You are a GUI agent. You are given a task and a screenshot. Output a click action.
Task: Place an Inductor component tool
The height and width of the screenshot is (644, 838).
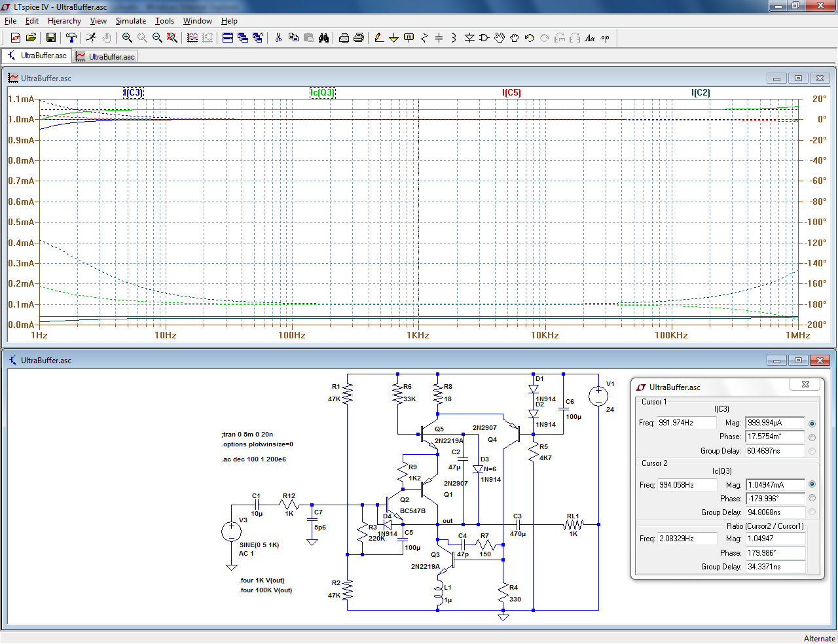pyautogui.click(x=454, y=38)
